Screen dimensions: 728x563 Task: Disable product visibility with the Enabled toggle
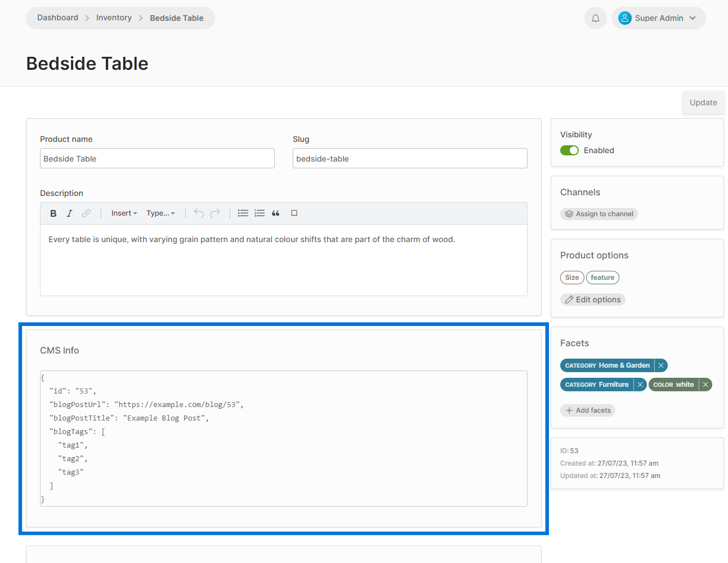569,150
